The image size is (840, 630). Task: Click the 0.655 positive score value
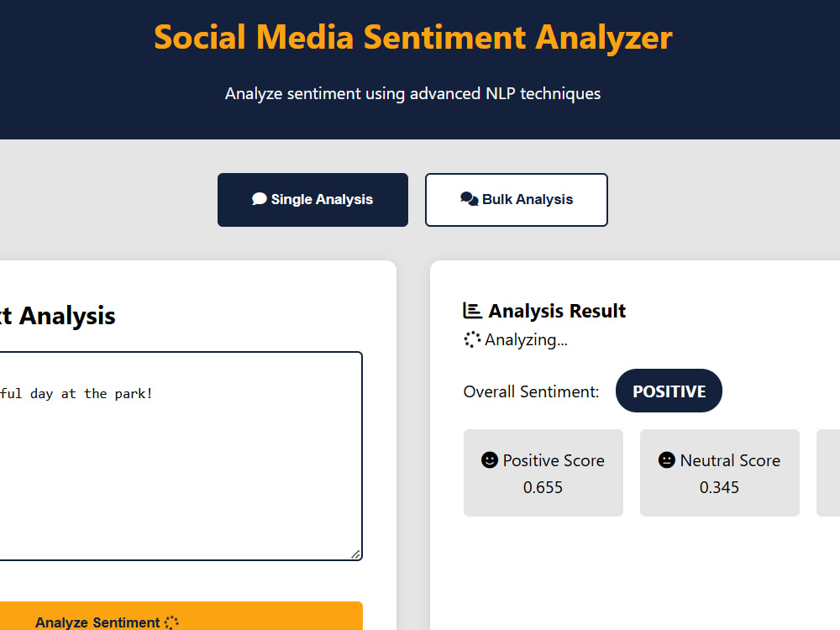[x=543, y=487]
